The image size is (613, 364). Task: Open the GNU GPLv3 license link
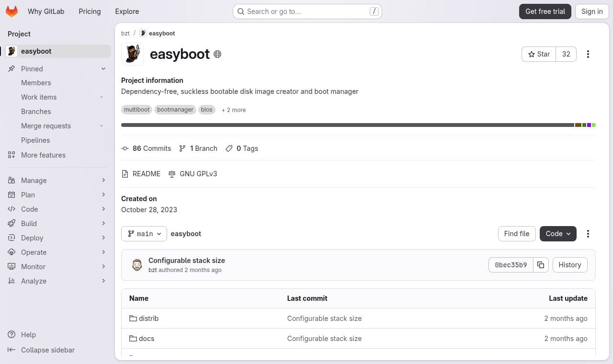[193, 174]
